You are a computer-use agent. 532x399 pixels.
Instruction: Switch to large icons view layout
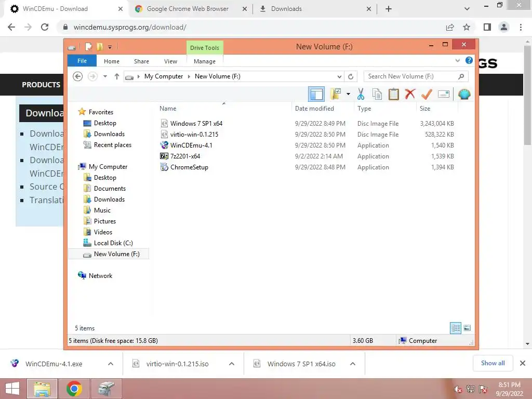[467, 328]
